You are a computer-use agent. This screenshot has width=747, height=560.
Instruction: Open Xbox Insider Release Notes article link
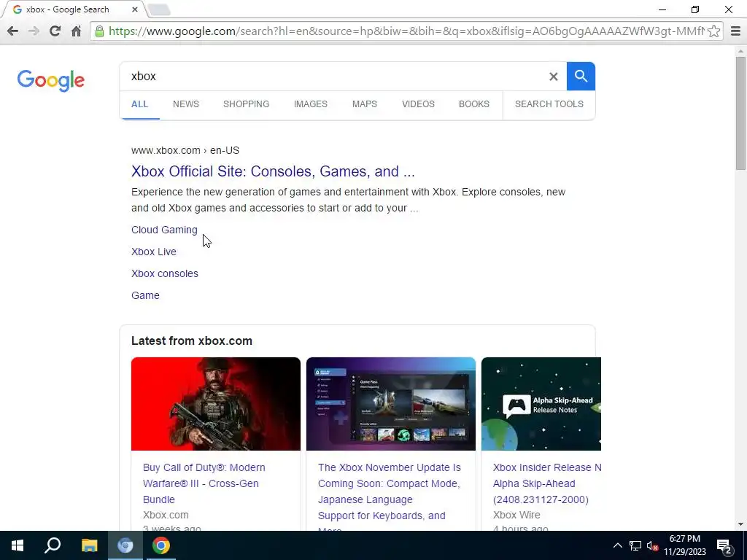coord(547,483)
